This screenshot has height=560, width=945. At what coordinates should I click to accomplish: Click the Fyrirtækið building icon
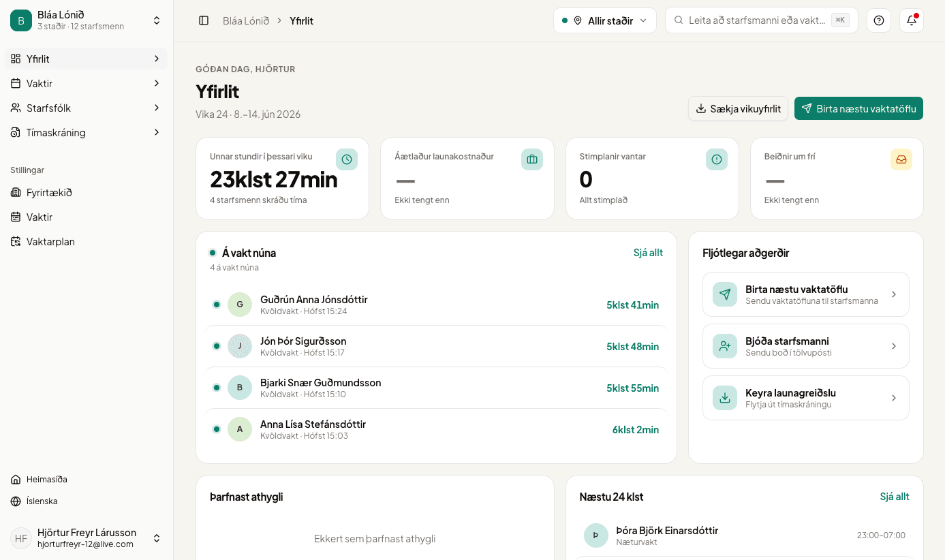pyautogui.click(x=16, y=193)
